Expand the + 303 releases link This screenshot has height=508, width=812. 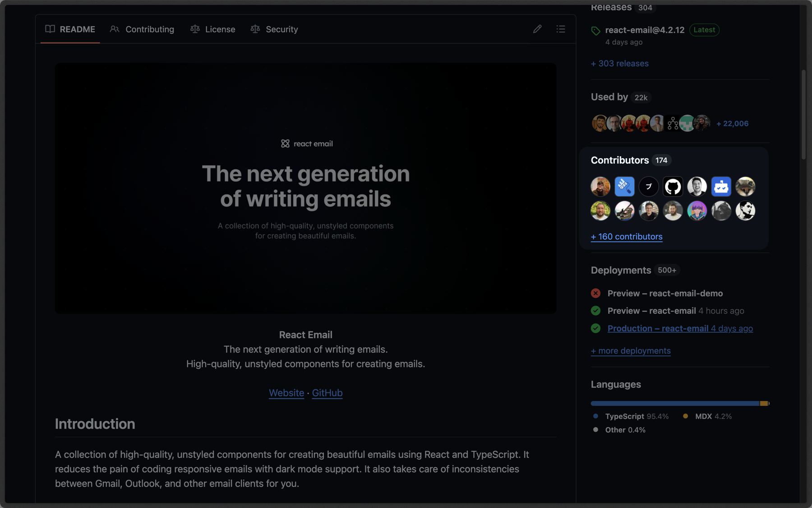point(619,64)
